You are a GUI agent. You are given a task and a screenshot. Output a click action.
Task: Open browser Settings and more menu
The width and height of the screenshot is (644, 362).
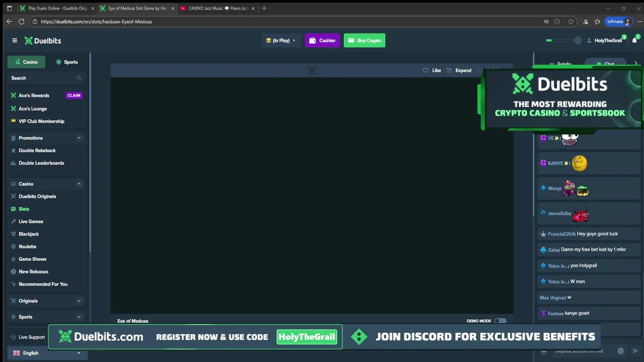639,22
